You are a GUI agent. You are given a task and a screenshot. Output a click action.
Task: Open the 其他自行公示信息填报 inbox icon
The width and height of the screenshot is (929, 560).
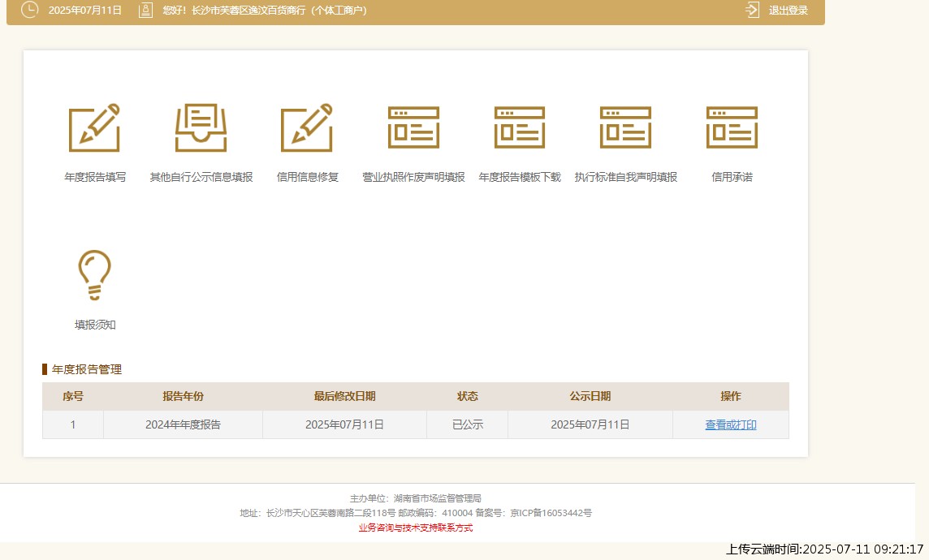tap(201, 128)
